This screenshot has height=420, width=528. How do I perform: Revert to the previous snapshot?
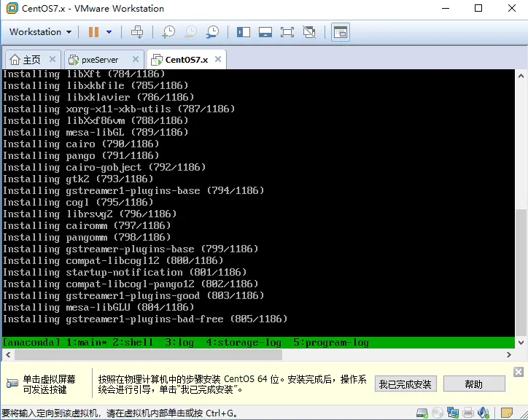[190, 32]
